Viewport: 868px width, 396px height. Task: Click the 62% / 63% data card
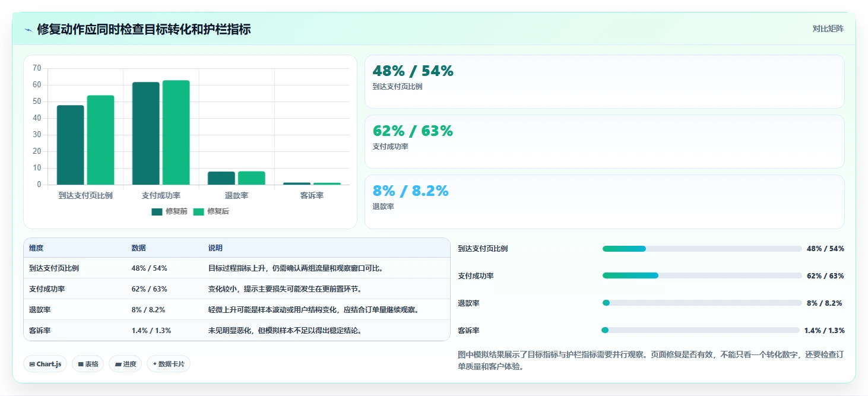coord(604,141)
